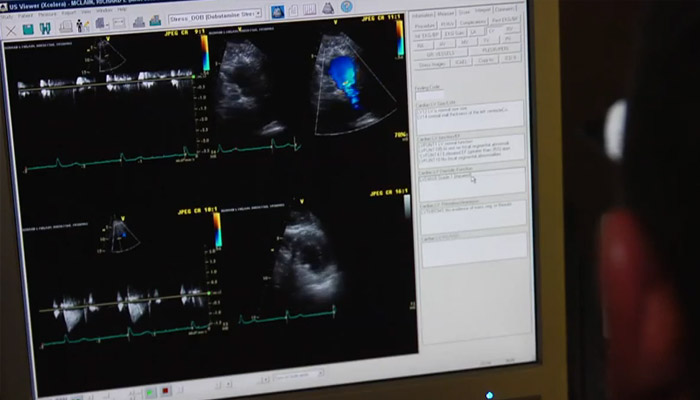Click the GR. VESSELS findings button

[440, 54]
